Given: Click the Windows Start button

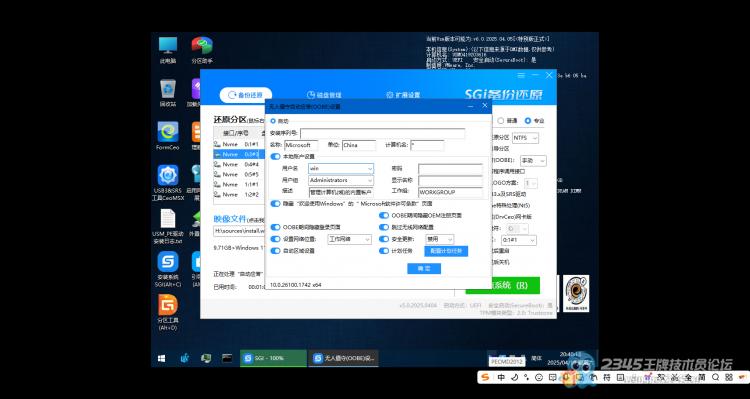Looking at the screenshot, I should (162, 358).
